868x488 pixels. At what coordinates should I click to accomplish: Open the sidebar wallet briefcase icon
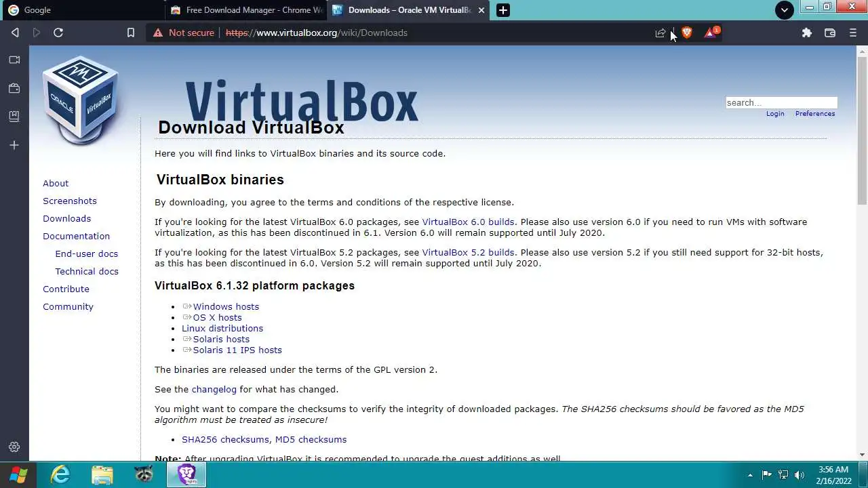tap(14, 88)
